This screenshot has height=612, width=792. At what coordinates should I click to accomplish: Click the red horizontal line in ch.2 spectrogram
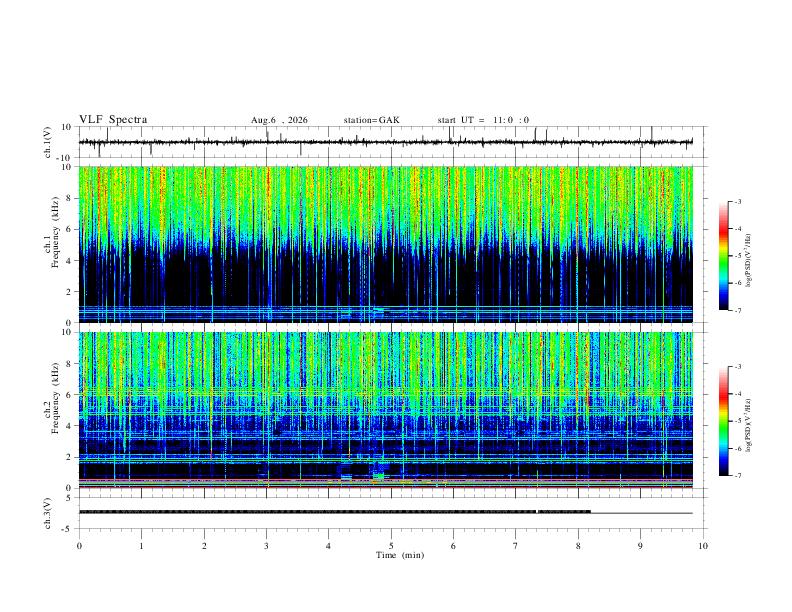(386, 480)
